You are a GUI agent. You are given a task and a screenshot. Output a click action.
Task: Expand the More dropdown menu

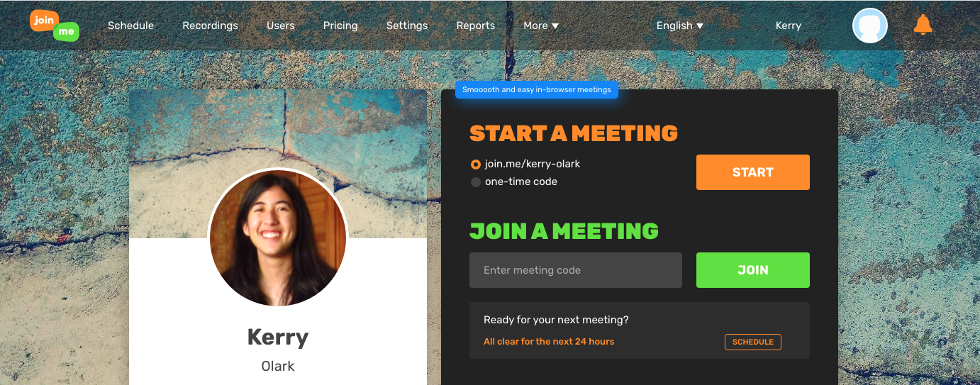[541, 26]
